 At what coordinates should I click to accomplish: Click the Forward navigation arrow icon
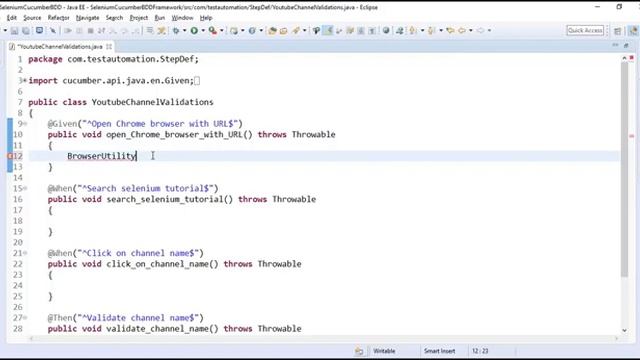480,31
